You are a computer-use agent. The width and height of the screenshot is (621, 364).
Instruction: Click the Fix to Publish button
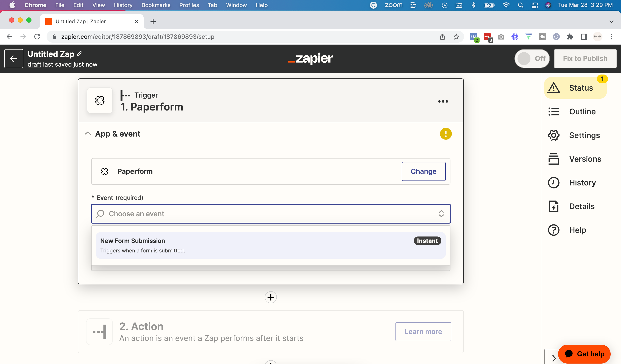[585, 59]
